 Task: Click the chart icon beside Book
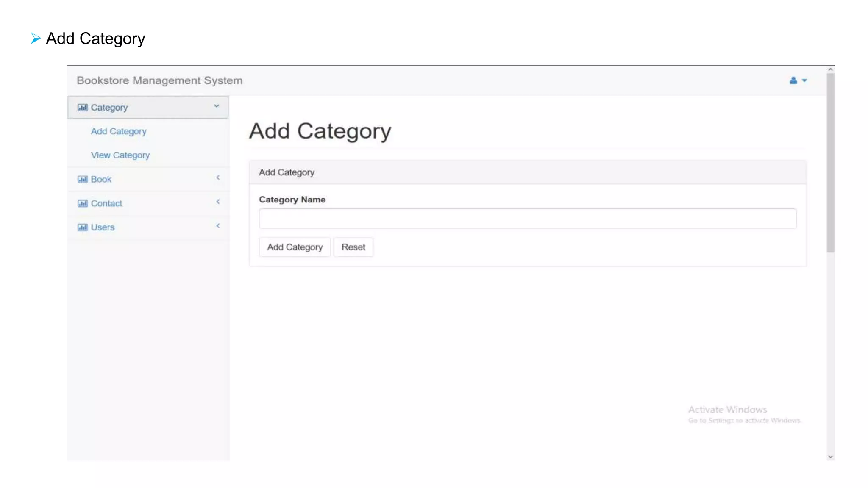(x=82, y=180)
